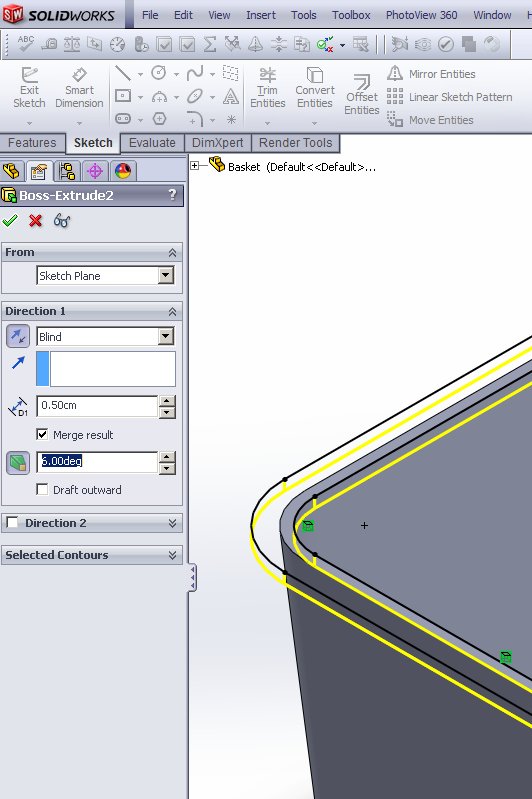Select the Polygon sketch tool
Screen dimensions: 532x799
click(159, 119)
